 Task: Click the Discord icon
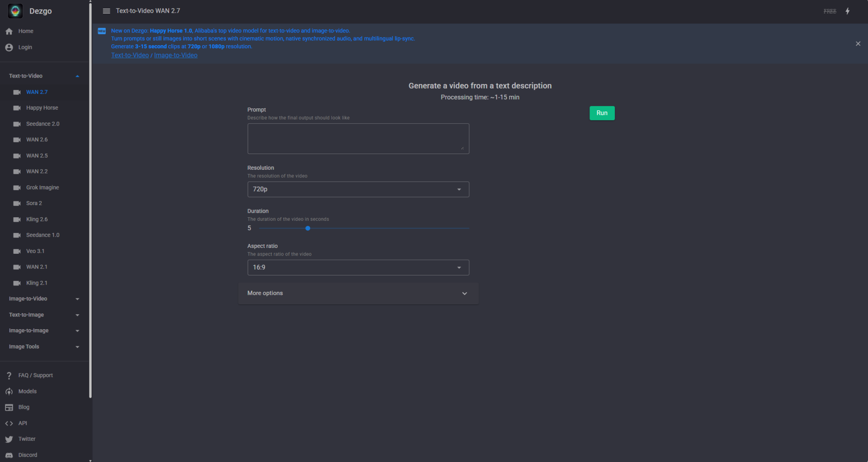point(9,455)
